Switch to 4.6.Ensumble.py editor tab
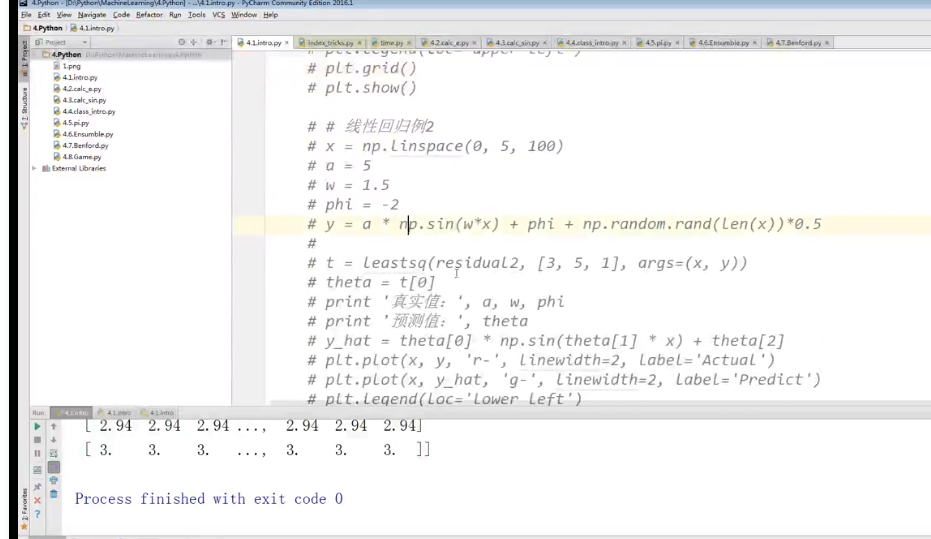Image resolution: width=931 pixels, height=539 pixels. tap(723, 43)
